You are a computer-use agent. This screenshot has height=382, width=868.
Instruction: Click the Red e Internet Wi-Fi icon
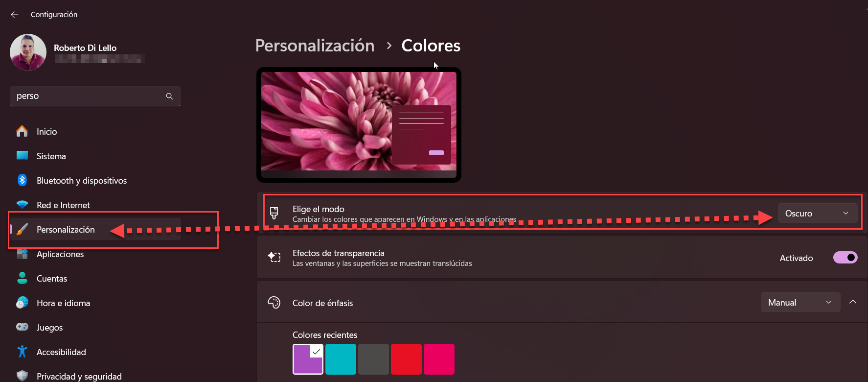click(x=22, y=205)
